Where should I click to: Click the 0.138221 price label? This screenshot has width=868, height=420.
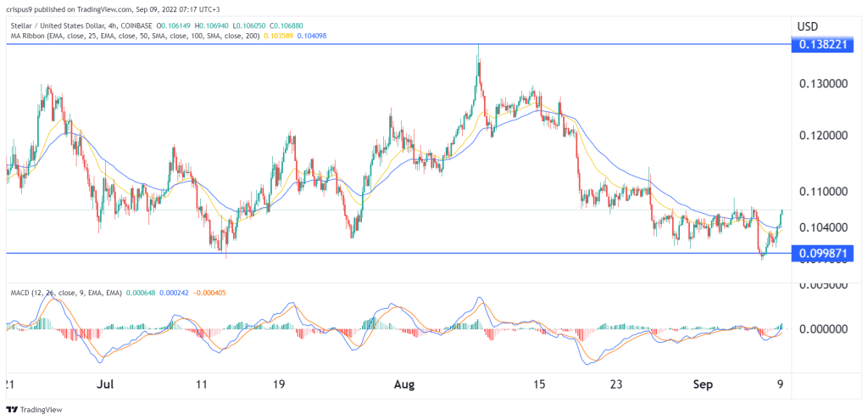tap(824, 46)
